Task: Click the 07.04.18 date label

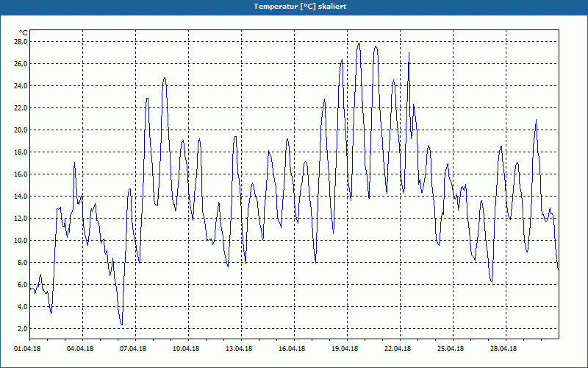Action: point(133,349)
